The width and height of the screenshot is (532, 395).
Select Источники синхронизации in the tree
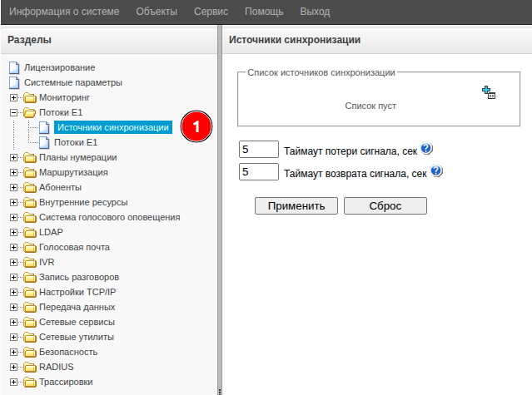pyautogui.click(x=112, y=127)
